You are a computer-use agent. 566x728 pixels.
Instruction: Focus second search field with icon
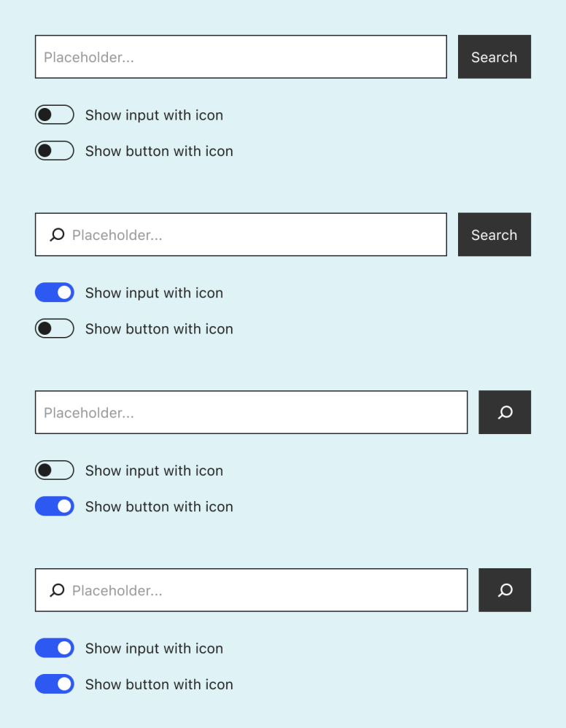coord(241,234)
